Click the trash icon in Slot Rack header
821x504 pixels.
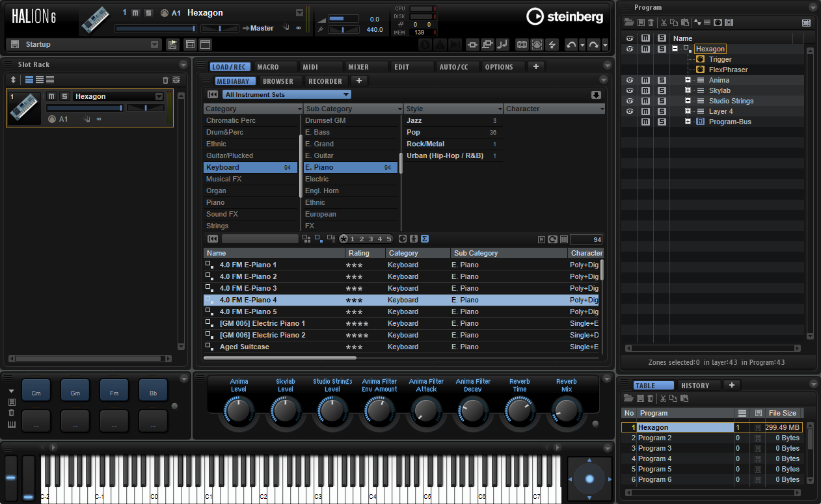(165, 80)
